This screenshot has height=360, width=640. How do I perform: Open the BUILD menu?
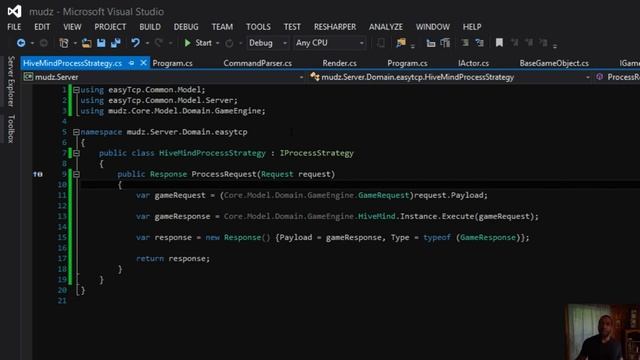[150, 27]
